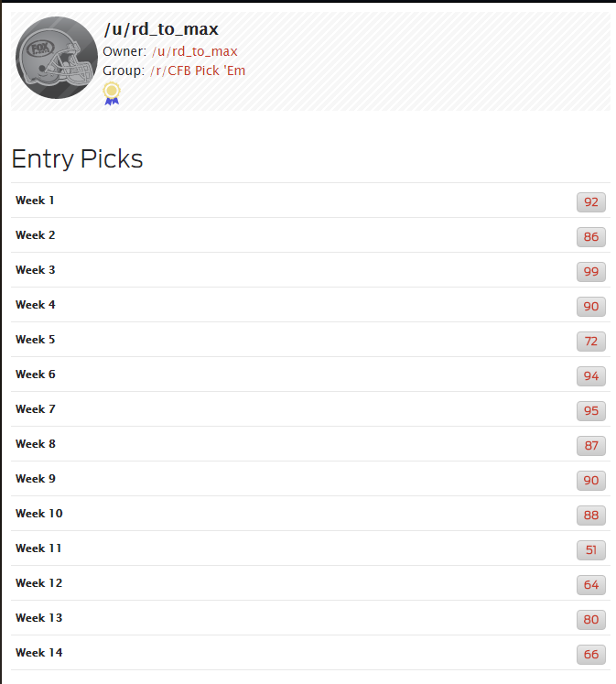Open Week 6 score badge 94
Image resolution: width=616 pixels, height=684 pixels.
point(590,376)
